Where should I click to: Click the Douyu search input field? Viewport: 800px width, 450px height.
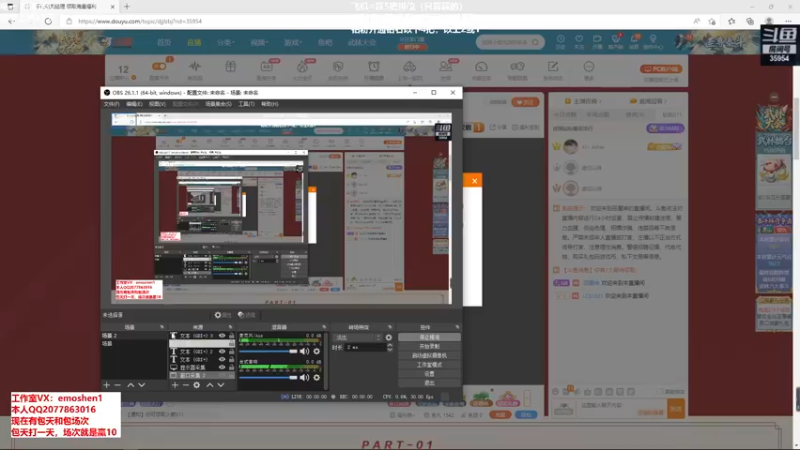(505, 42)
